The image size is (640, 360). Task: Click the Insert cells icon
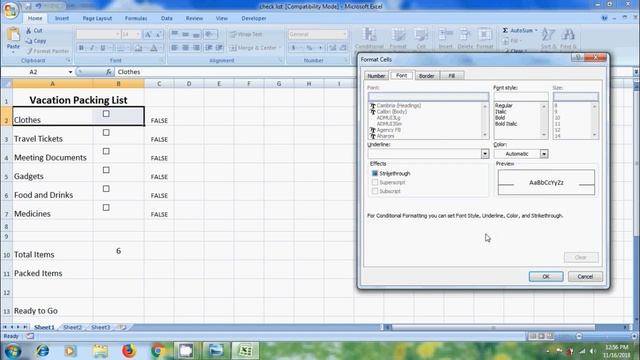[446, 35]
